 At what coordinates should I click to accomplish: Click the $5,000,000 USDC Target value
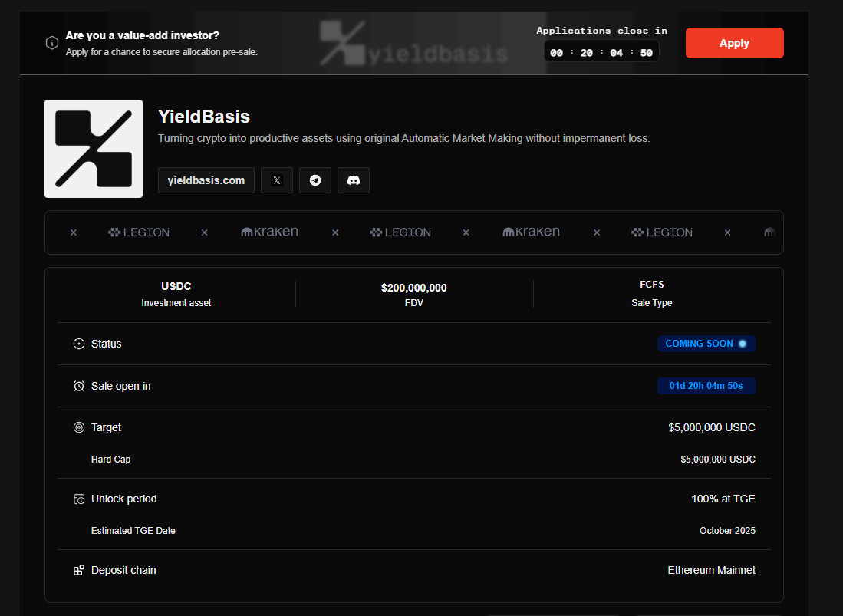click(x=712, y=427)
